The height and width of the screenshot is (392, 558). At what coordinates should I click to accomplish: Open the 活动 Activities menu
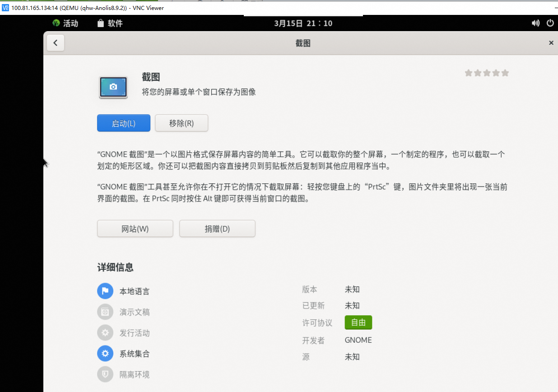point(65,23)
